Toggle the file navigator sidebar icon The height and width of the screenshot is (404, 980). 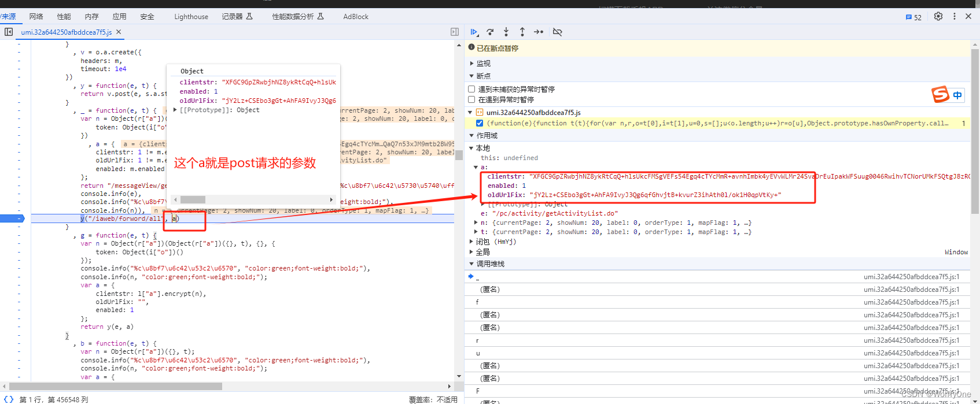tap(9, 32)
